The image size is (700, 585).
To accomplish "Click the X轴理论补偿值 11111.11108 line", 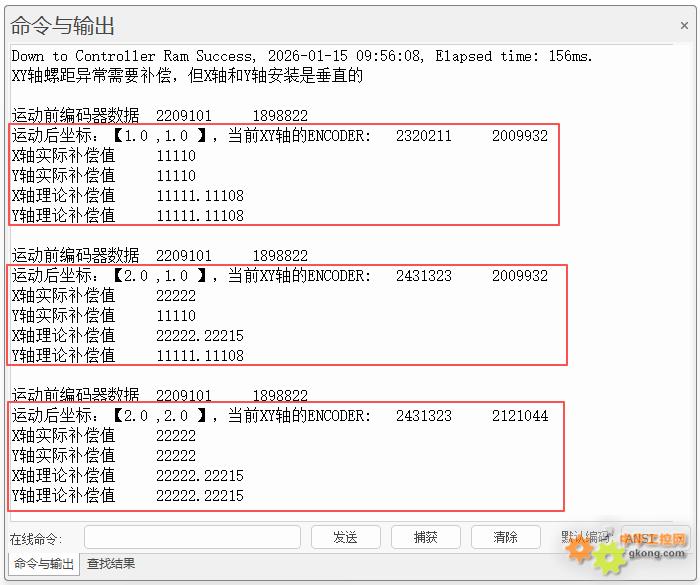I will [x=127, y=196].
